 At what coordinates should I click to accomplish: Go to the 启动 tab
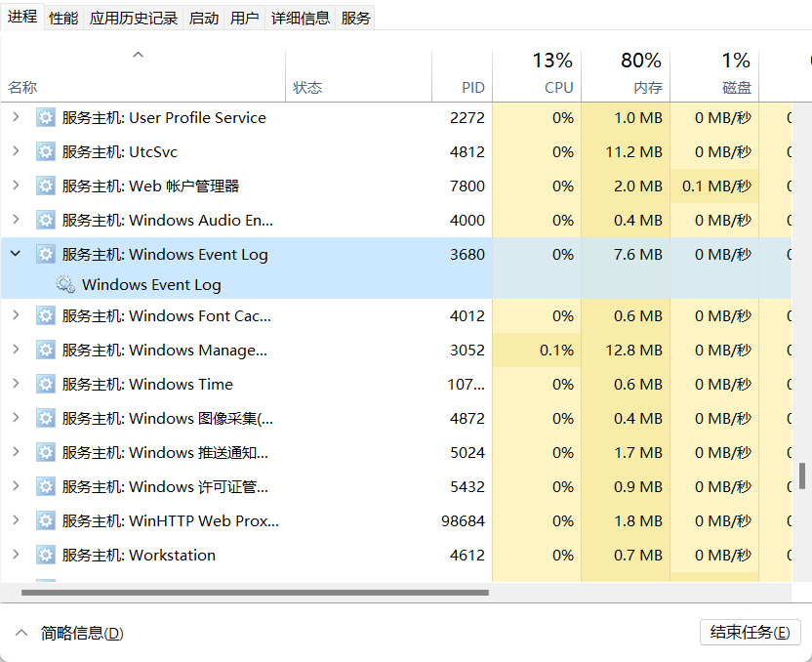[204, 19]
